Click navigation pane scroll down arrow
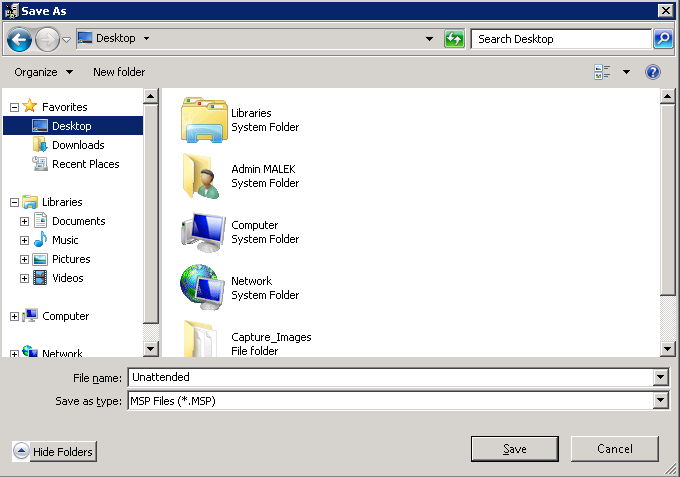 point(150,349)
